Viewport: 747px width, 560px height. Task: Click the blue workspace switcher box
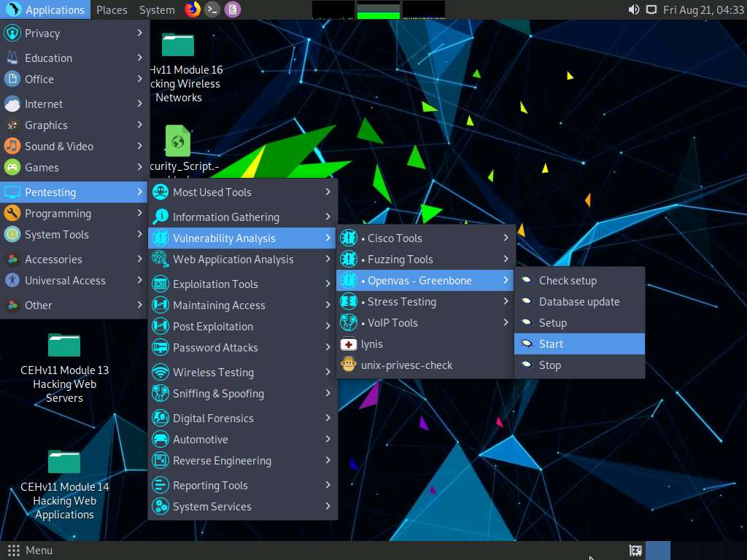coord(658,551)
